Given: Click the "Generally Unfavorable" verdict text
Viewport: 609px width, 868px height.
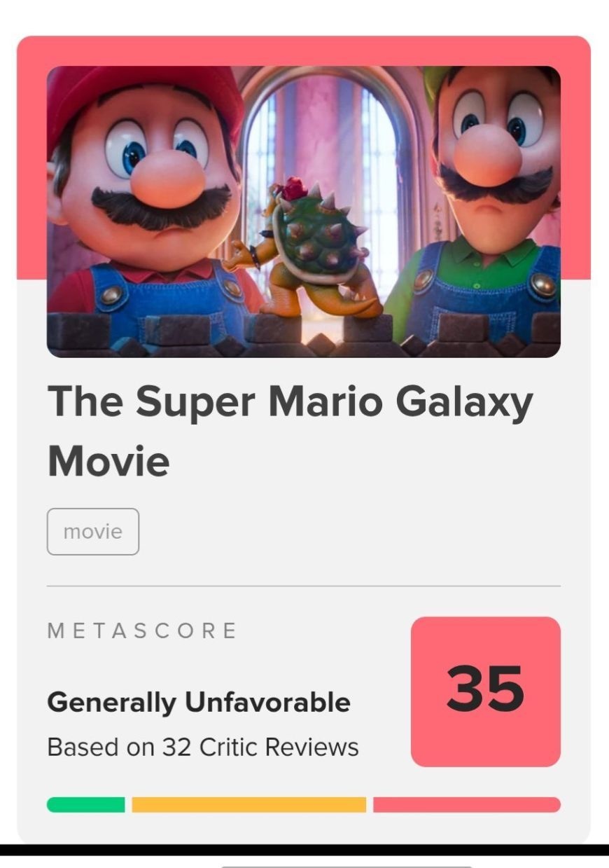Looking at the screenshot, I should [x=199, y=701].
